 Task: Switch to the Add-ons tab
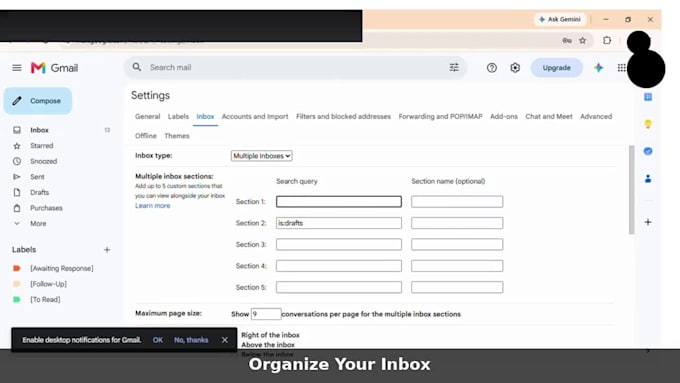[x=504, y=117]
